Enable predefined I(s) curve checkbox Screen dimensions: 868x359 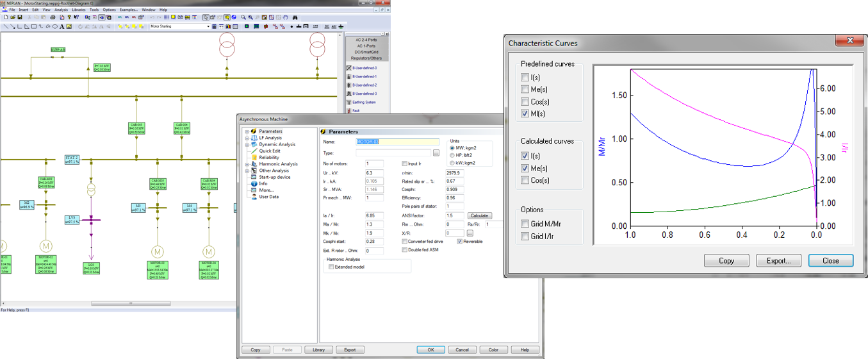point(526,78)
